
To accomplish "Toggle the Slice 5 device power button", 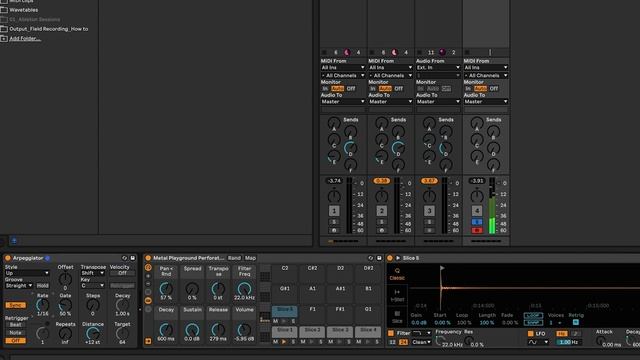I will pos(390,258).
